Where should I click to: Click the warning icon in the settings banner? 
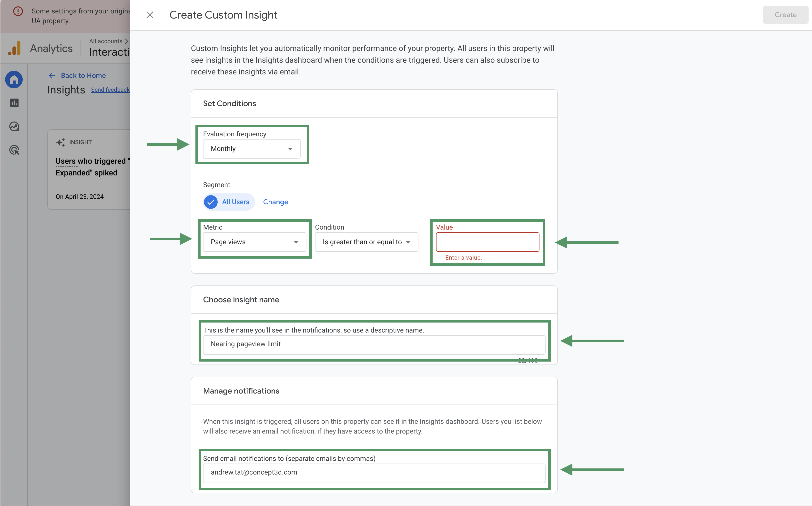click(x=18, y=11)
